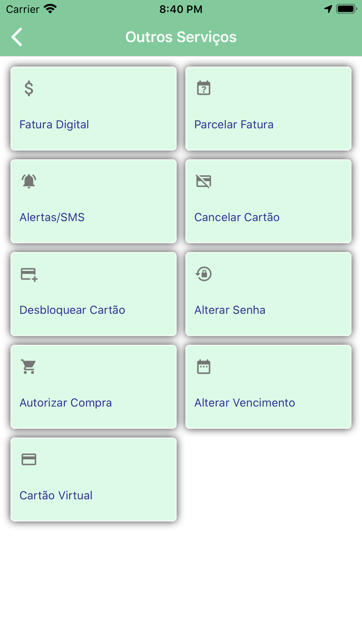Tap the card with plus icon
The image size is (362, 644).
point(29,275)
